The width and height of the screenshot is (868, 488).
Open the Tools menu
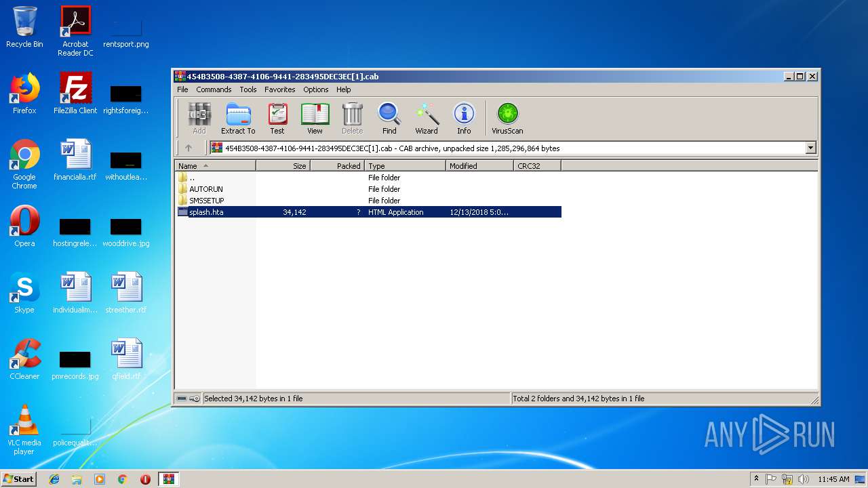[x=248, y=89]
